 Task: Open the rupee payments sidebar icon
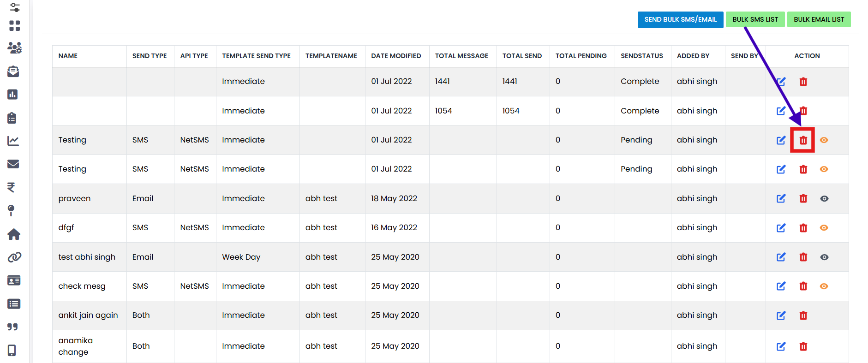[x=12, y=187]
